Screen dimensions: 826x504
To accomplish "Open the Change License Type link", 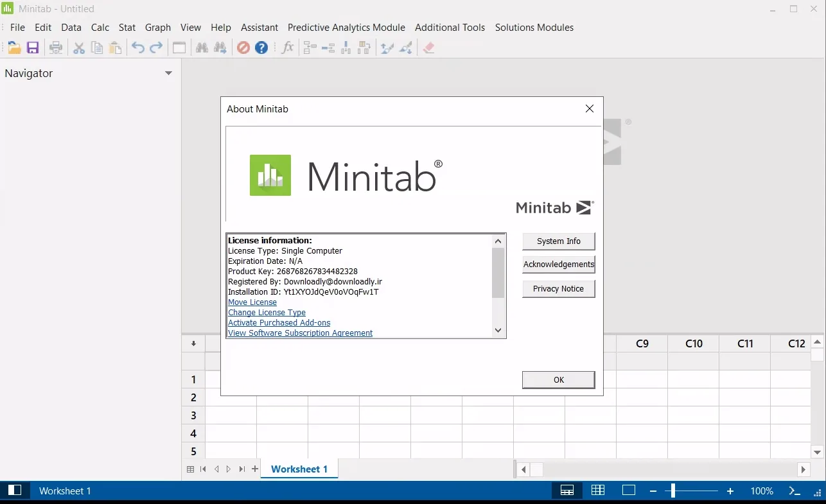I will [x=267, y=313].
